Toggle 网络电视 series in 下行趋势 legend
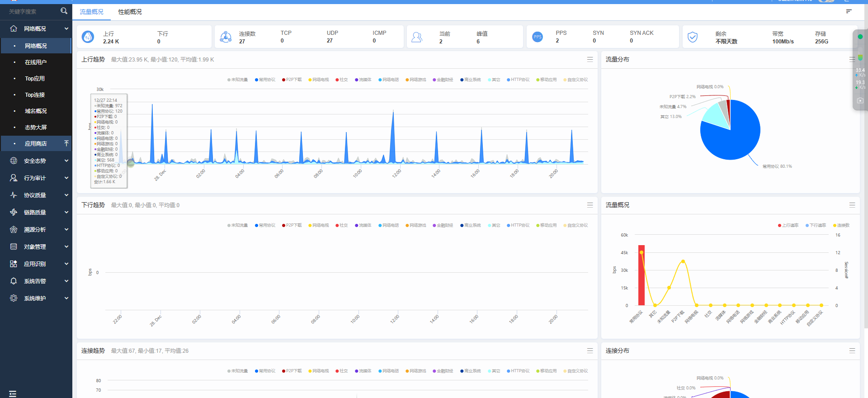868x398 pixels. 319,225
